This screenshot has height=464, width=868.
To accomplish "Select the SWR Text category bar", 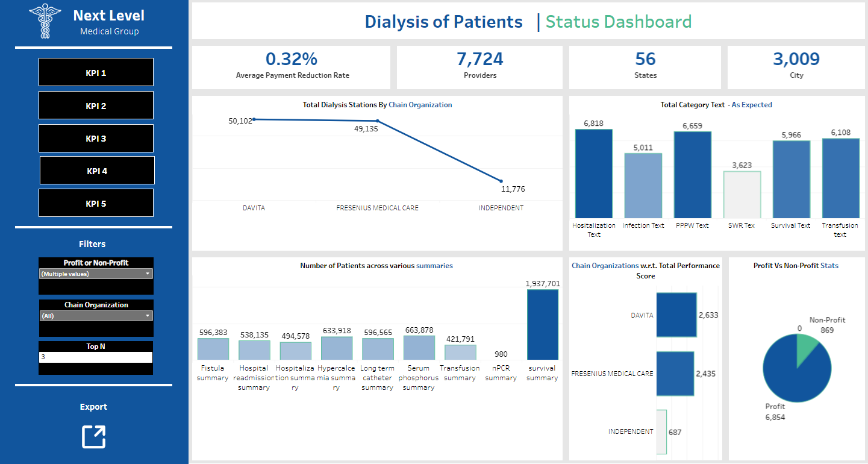I will coord(742,194).
